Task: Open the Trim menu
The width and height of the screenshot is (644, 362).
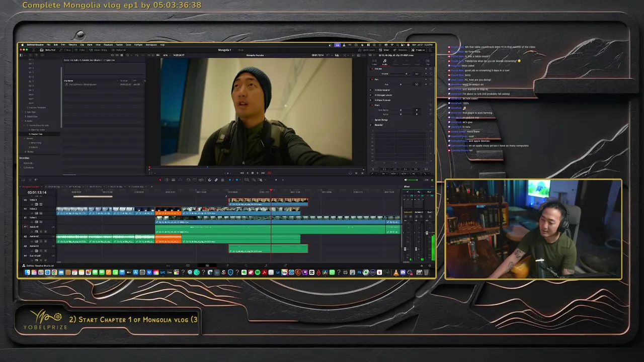Action: point(63,45)
